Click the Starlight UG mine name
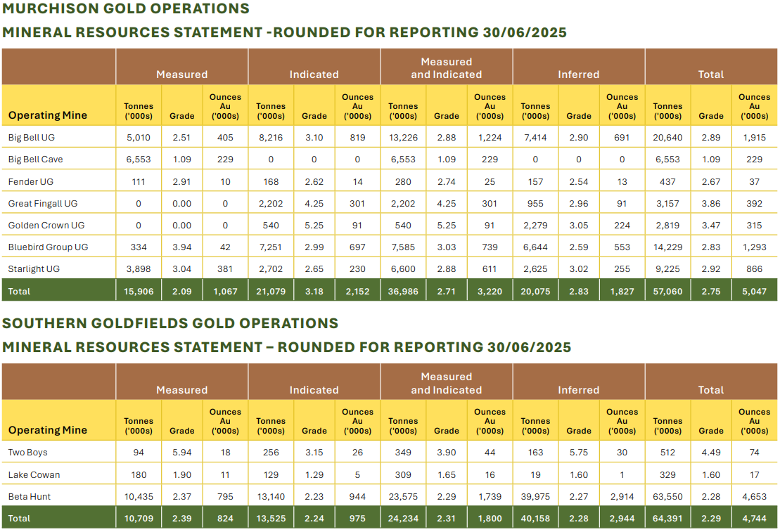The image size is (780, 532). coord(31,269)
